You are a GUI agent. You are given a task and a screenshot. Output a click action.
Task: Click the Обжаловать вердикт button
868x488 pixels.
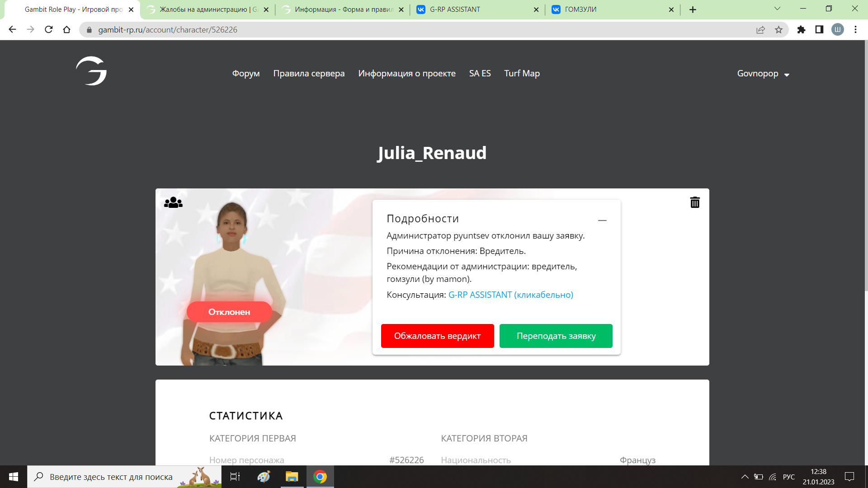tap(437, 336)
